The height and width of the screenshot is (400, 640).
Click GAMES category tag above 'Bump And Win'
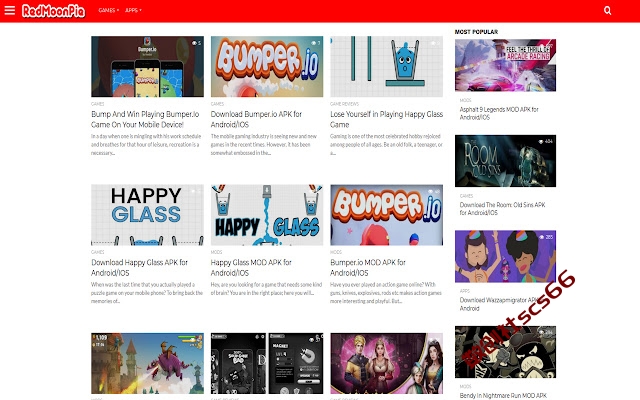pos(98,104)
